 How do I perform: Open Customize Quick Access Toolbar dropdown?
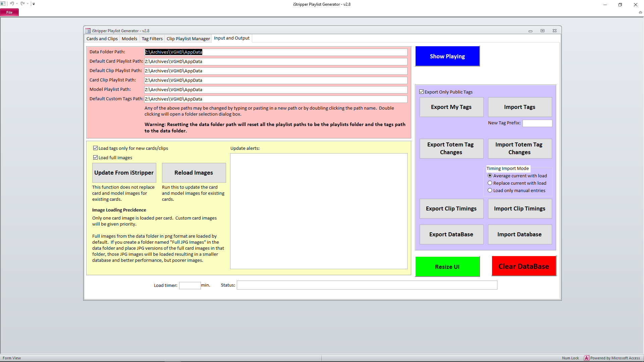34,4
